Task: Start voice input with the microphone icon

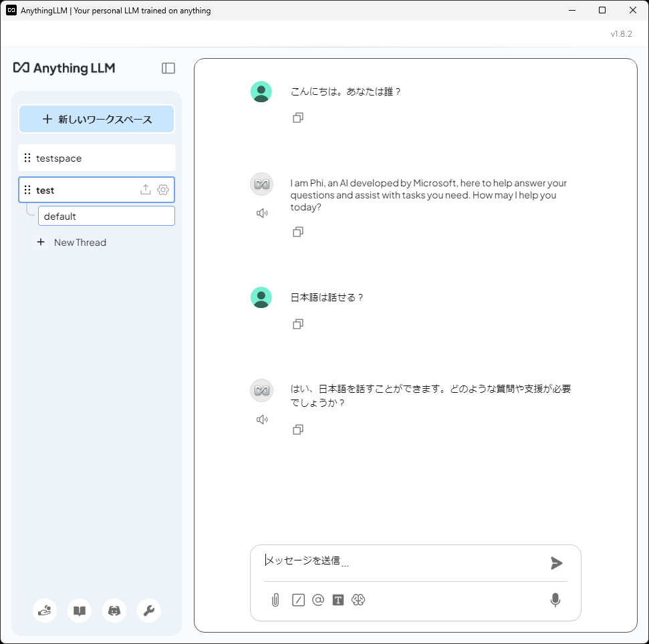Action: [x=555, y=600]
